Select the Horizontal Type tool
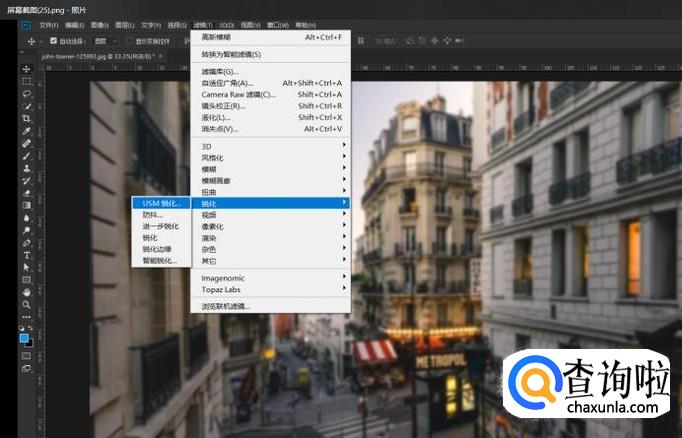682x438 pixels. [x=27, y=254]
